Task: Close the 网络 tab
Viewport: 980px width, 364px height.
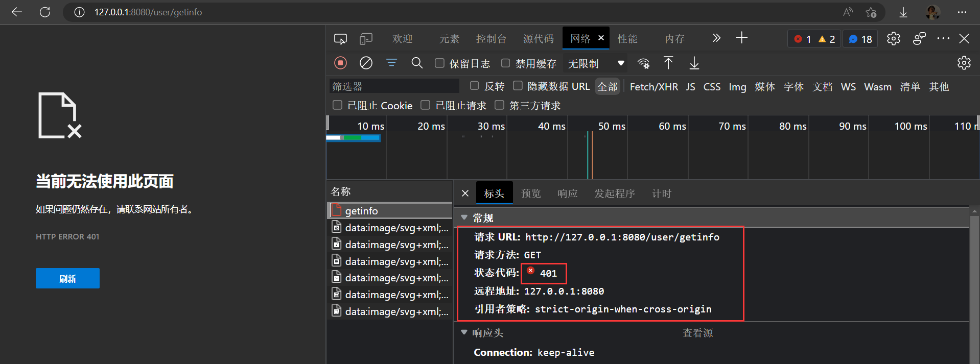Action: click(601, 38)
